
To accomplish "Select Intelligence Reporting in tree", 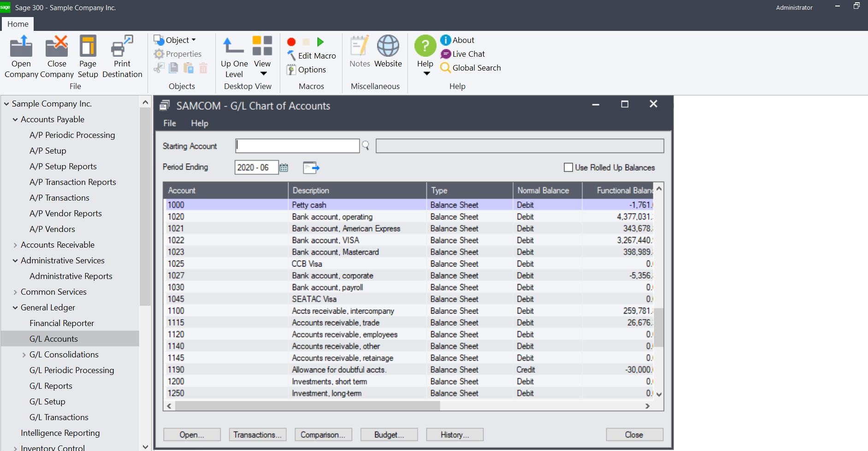I will point(60,433).
